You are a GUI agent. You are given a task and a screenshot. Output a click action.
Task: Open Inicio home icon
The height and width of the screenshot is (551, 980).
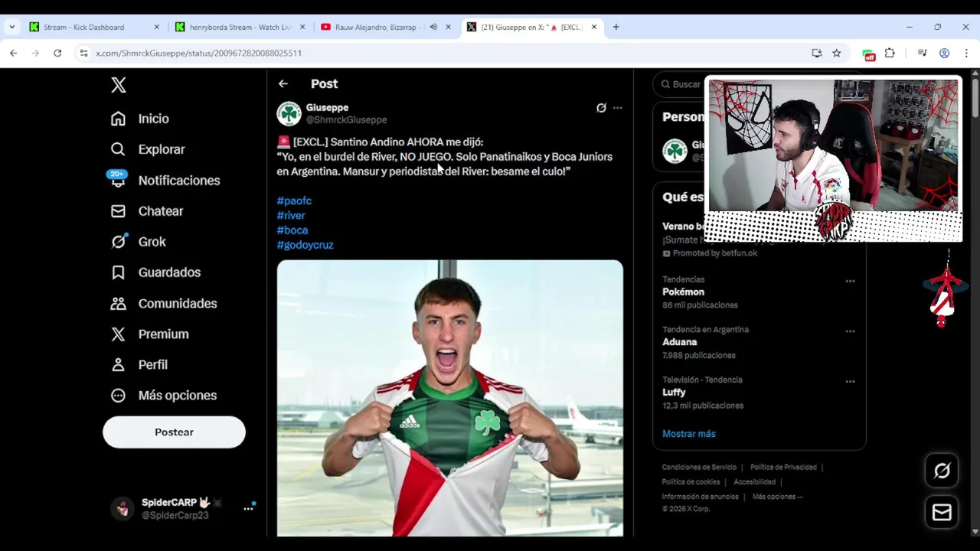point(118,119)
